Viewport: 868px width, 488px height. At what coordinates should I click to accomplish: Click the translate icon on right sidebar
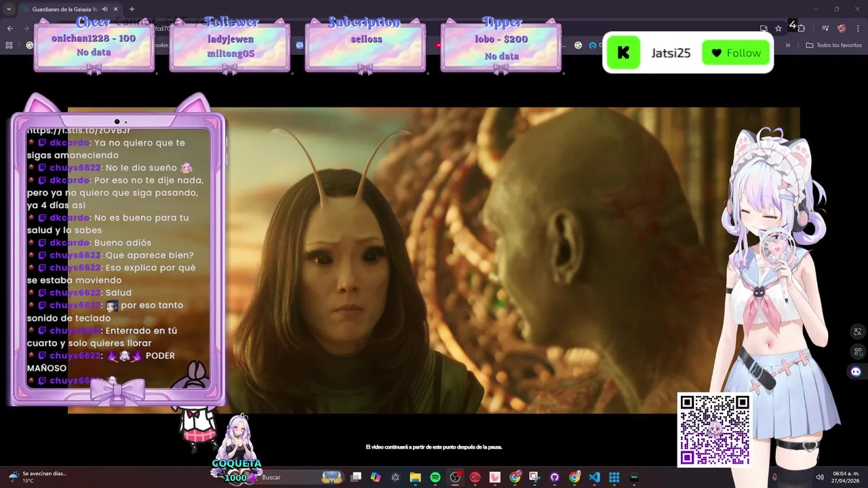(857, 332)
